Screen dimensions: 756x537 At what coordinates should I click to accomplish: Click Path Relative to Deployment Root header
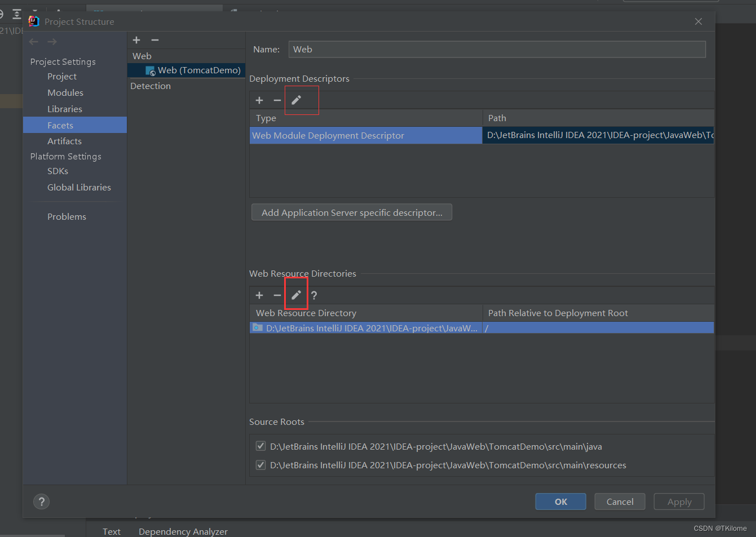pyautogui.click(x=598, y=313)
